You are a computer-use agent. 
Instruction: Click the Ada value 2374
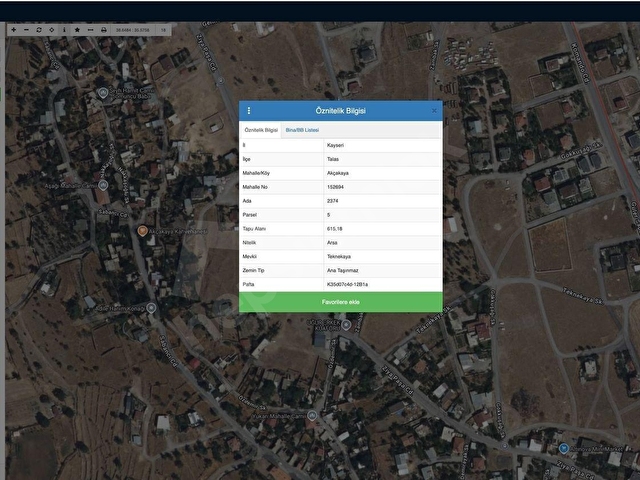(382, 201)
